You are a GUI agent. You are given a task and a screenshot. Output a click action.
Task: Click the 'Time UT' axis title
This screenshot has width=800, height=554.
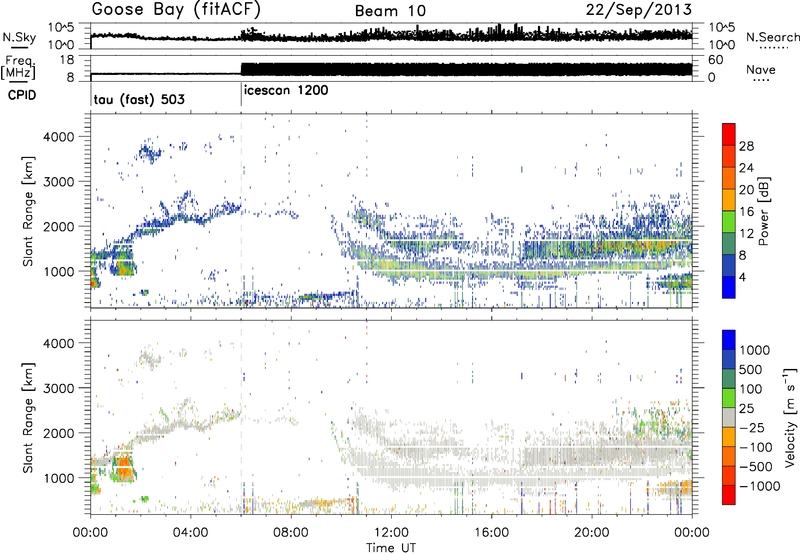pos(391,548)
